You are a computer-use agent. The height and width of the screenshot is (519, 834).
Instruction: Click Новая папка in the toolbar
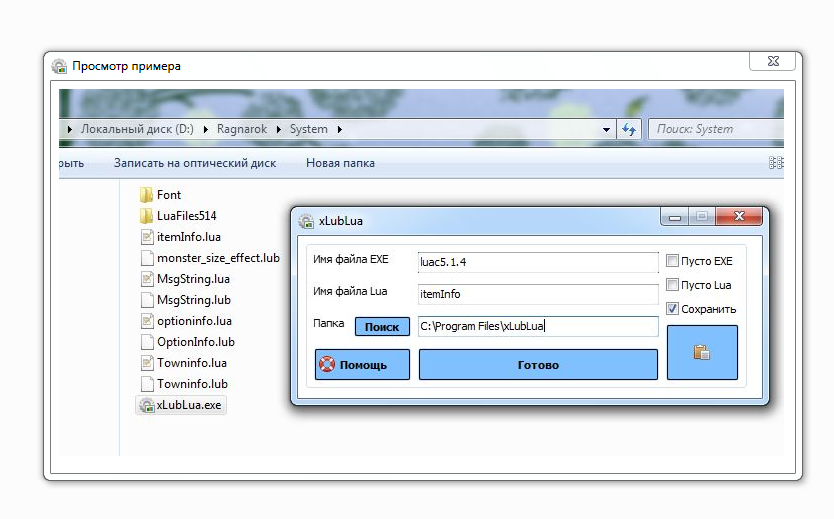[340, 163]
